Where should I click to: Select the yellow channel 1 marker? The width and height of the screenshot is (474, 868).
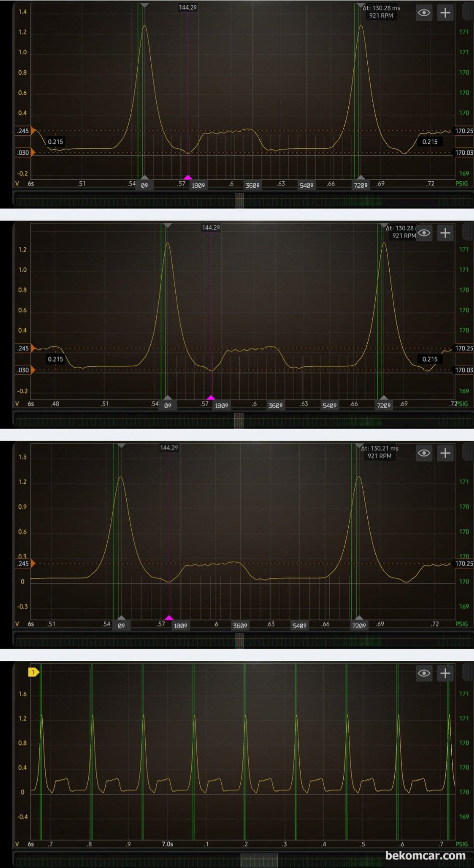[33, 672]
